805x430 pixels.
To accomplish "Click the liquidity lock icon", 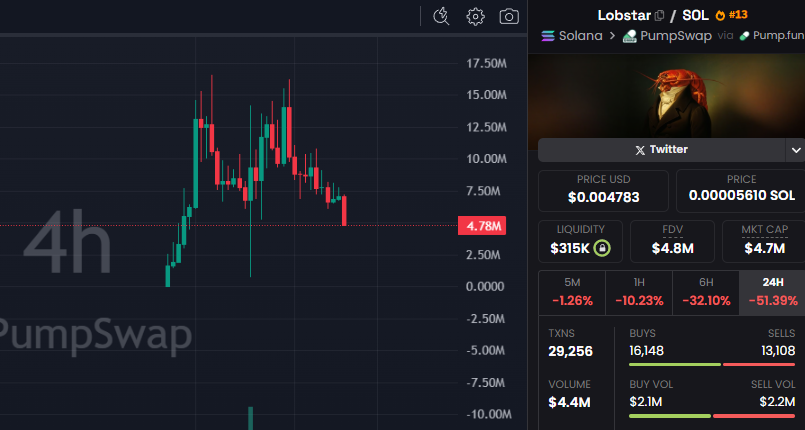I will tap(602, 248).
